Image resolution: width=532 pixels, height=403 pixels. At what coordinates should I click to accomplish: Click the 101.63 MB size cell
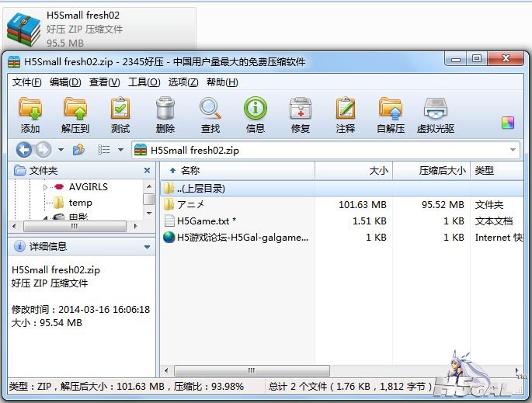pos(363,205)
